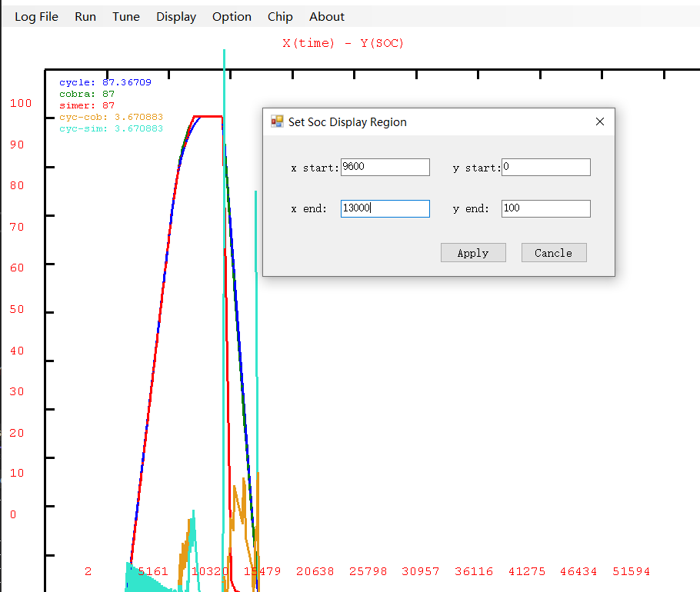Click the x end input field
700x592 pixels.
coord(385,209)
